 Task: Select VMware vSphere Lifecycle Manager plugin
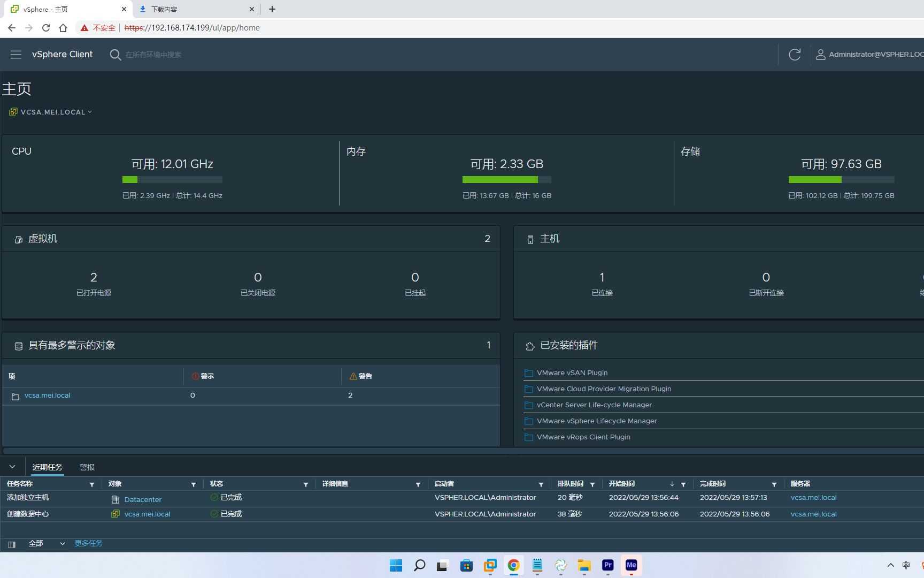[x=597, y=421]
